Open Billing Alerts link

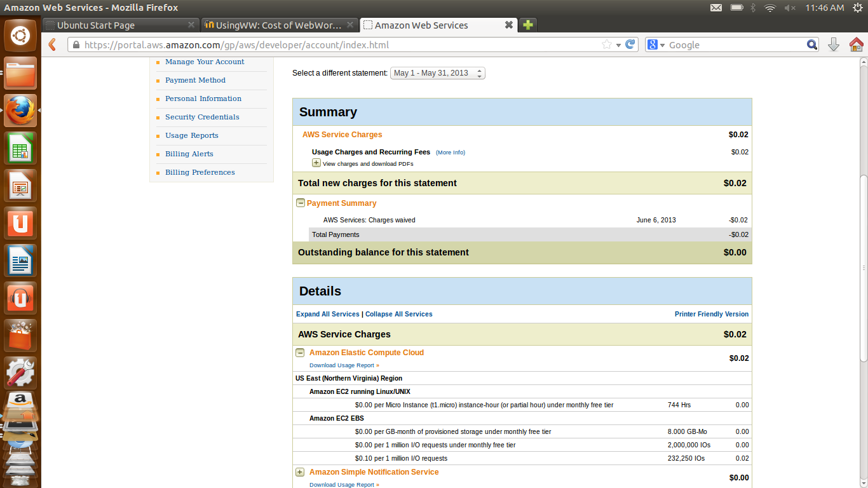coord(189,154)
